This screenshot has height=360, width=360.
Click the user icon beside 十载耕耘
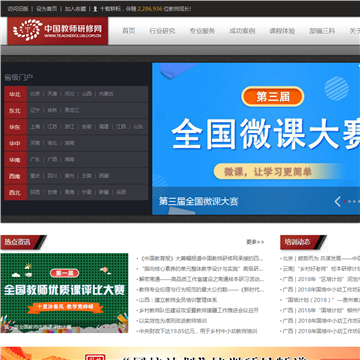pyautogui.click(x=95, y=9)
